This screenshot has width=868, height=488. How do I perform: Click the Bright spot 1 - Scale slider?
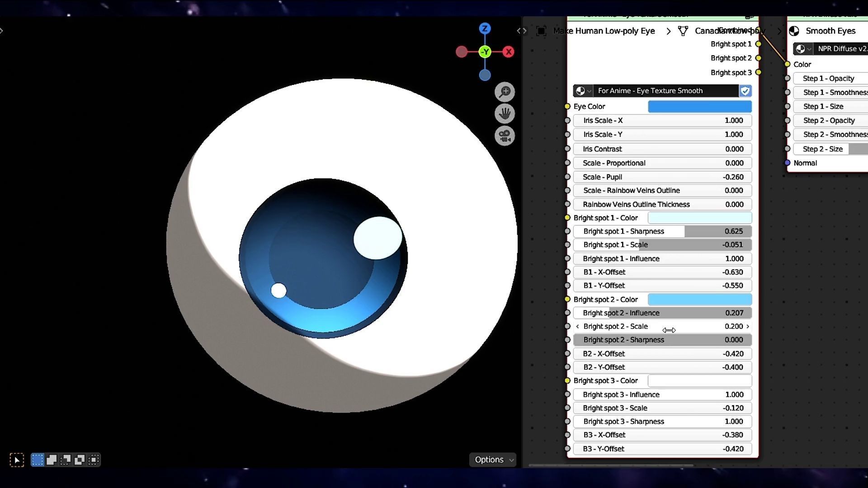coord(663,245)
